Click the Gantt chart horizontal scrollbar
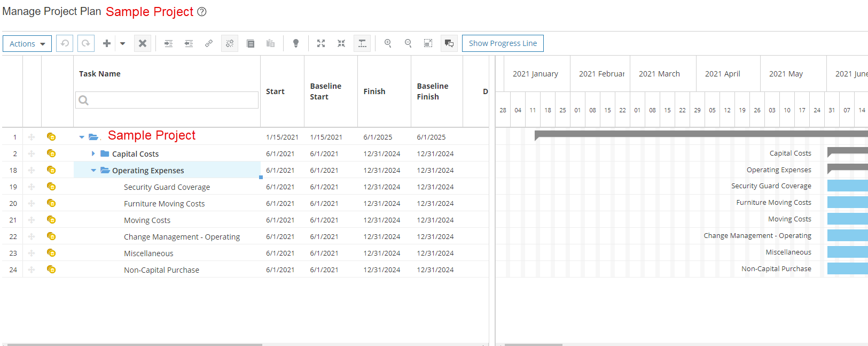868x346 pixels. [534, 344]
